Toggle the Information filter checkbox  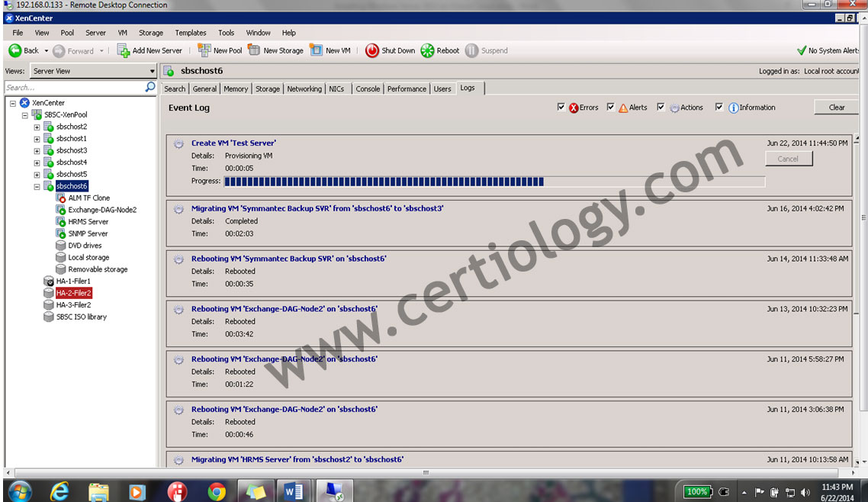[719, 108]
